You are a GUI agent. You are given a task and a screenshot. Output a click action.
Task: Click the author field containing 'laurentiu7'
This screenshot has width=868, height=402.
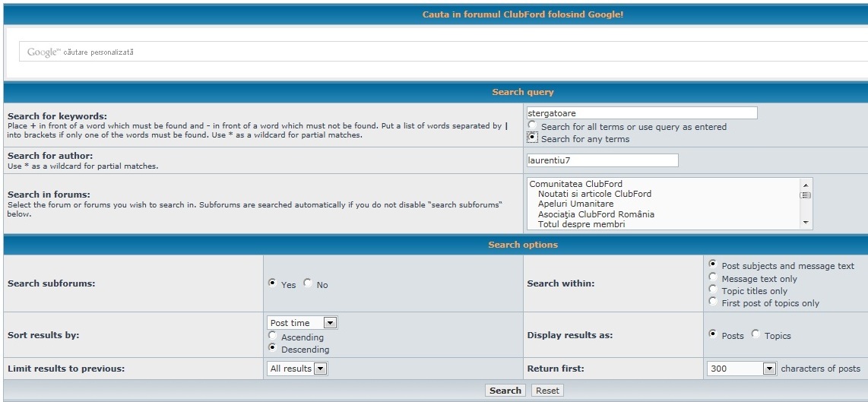coord(602,160)
